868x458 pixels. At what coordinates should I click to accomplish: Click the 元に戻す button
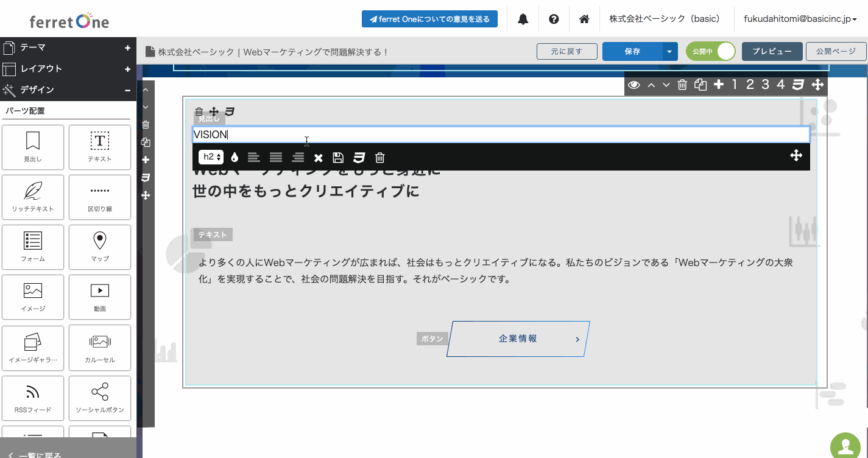coord(566,52)
